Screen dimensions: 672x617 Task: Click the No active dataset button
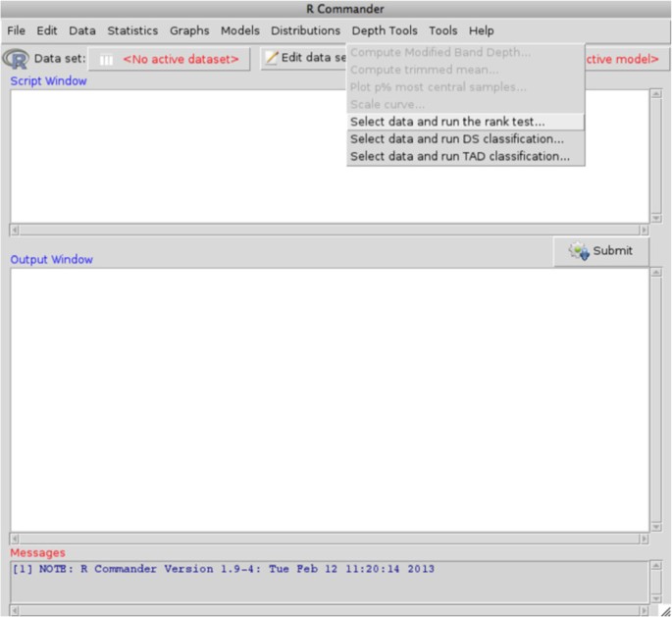tap(169, 59)
